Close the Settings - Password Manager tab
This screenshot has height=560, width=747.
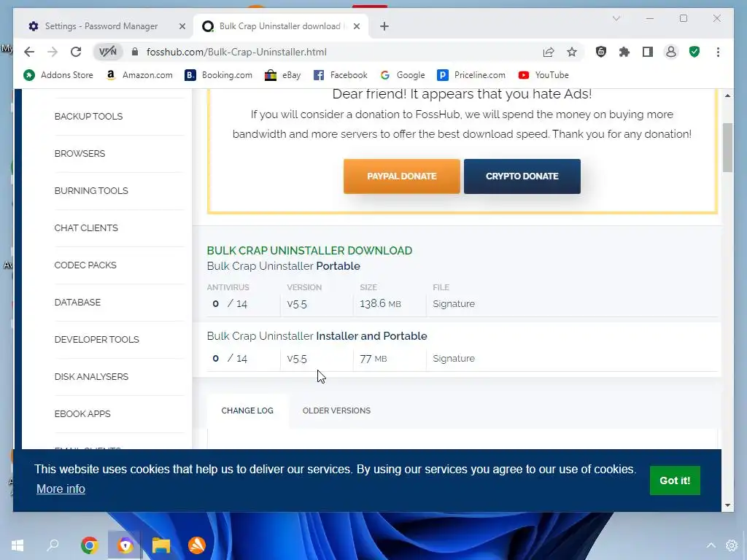click(x=182, y=26)
